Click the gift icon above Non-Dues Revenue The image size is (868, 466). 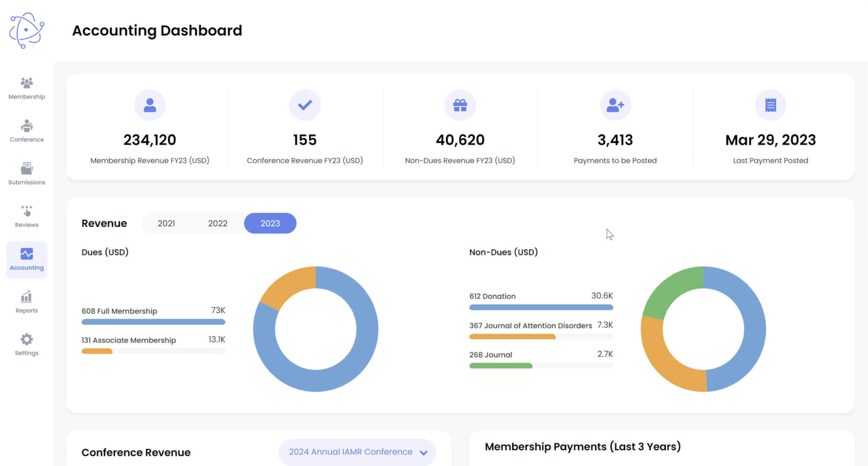click(460, 105)
